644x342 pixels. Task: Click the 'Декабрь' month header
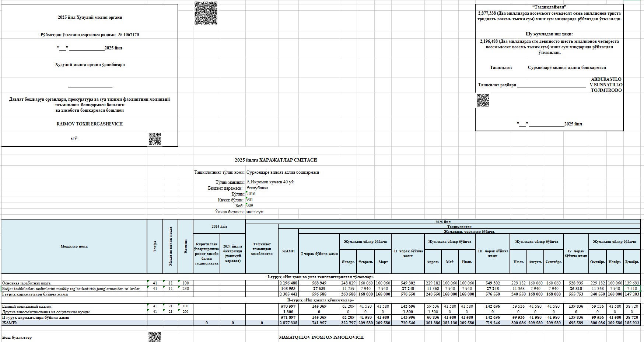click(x=632, y=262)
